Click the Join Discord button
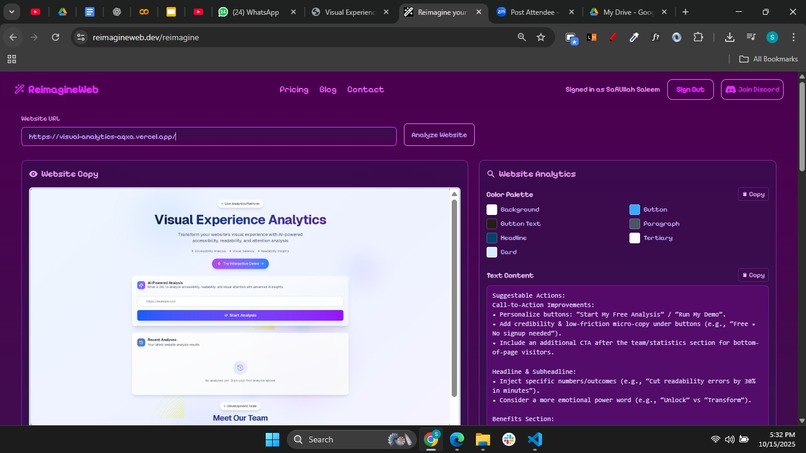Viewport: 806px width, 453px height. [752, 89]
